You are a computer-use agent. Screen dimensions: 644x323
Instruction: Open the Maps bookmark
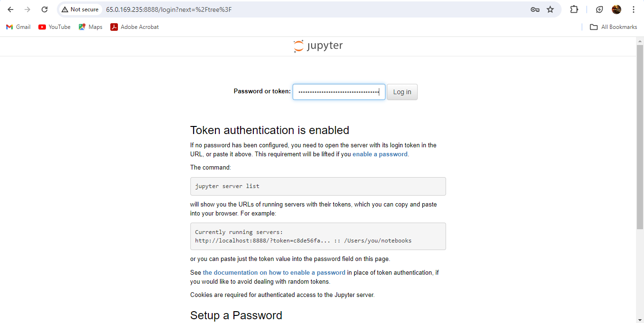90,27
